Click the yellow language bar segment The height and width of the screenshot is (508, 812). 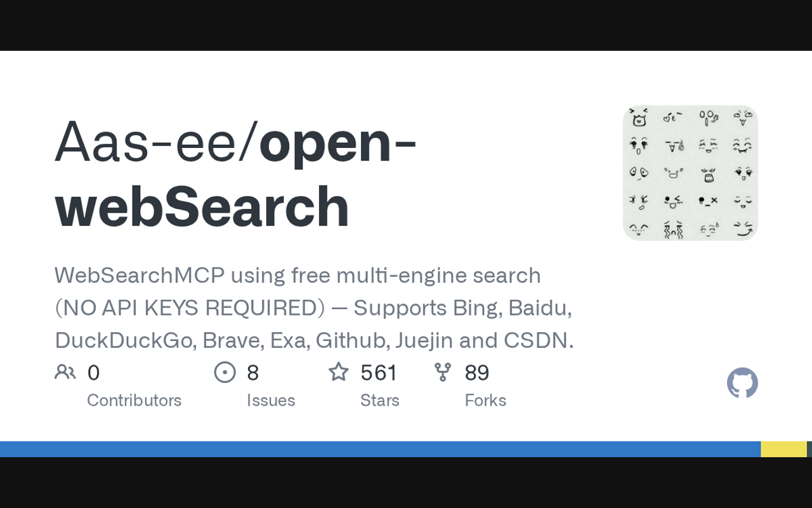click(783, 449)
